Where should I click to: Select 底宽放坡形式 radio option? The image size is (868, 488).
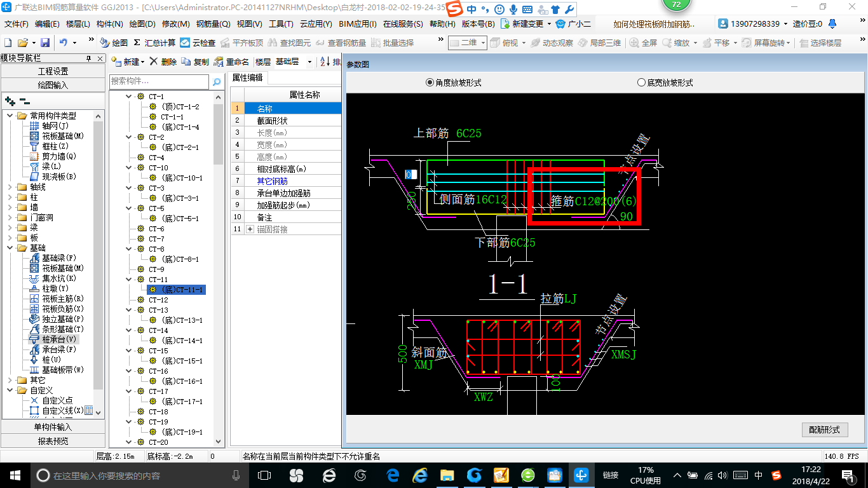665,83
